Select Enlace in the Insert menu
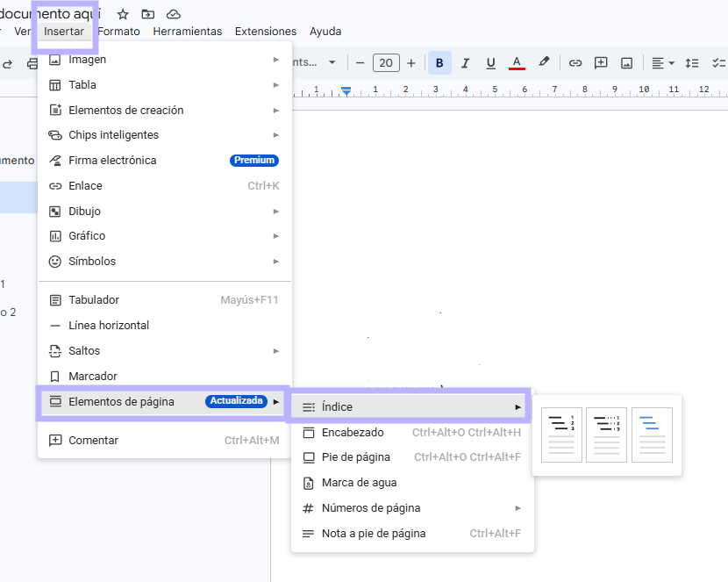Screen dimensions: 728x582 [164, 186]
